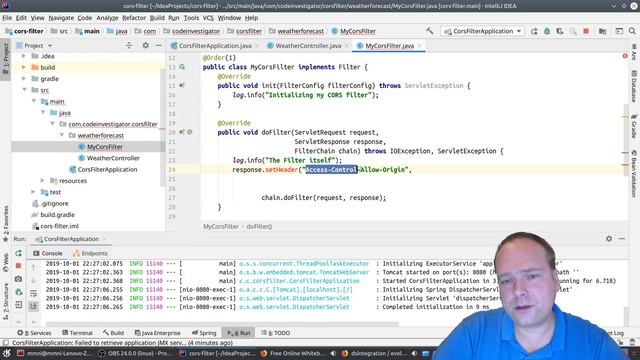Open the File menu
This screenshot has width=640, height=360.
(7, 18)
